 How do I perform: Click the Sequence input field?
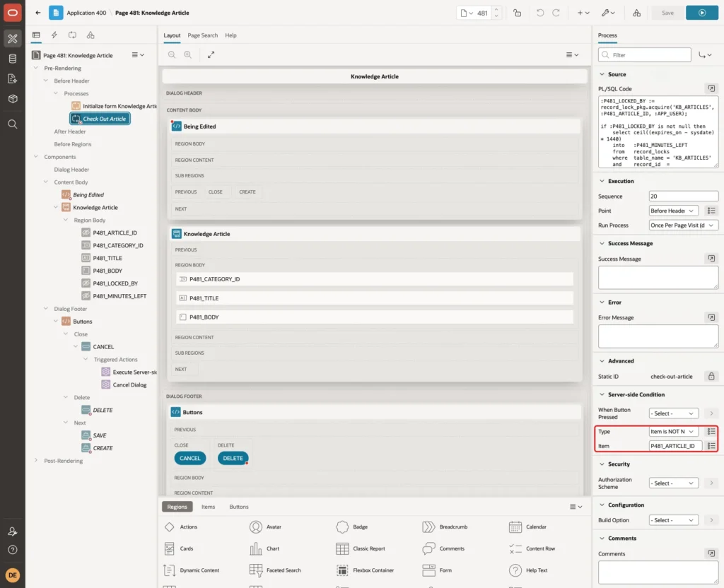coord(684,196)
